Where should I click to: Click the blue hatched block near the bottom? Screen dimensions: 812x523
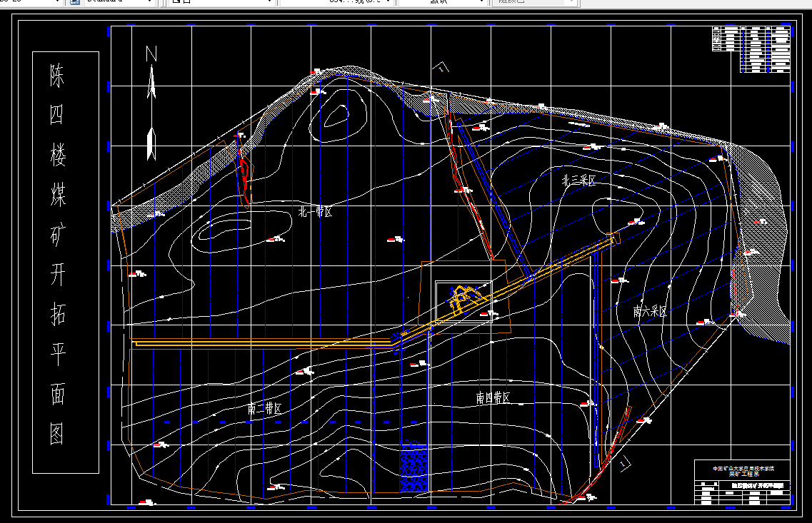413,469
